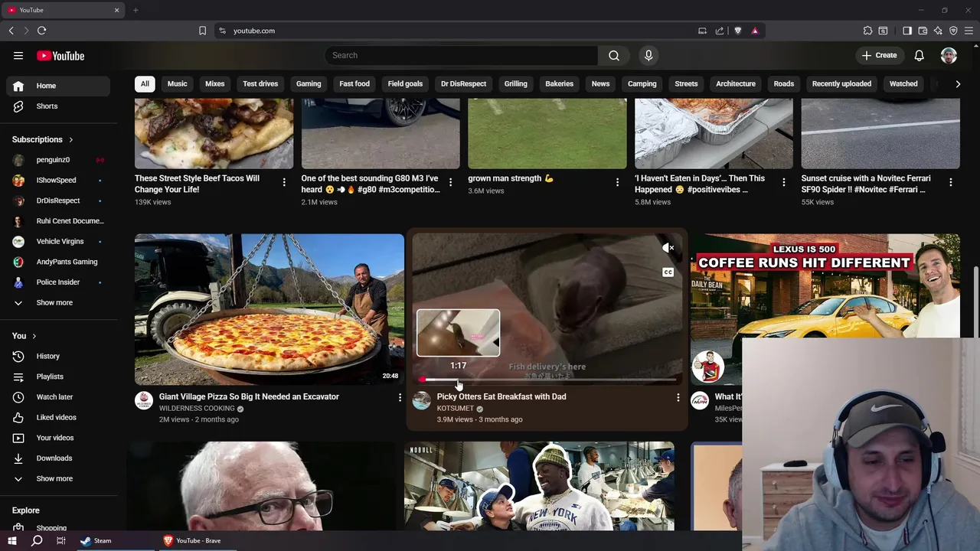
Task: Open the Brave browser main menu
Action: [969, 31]
